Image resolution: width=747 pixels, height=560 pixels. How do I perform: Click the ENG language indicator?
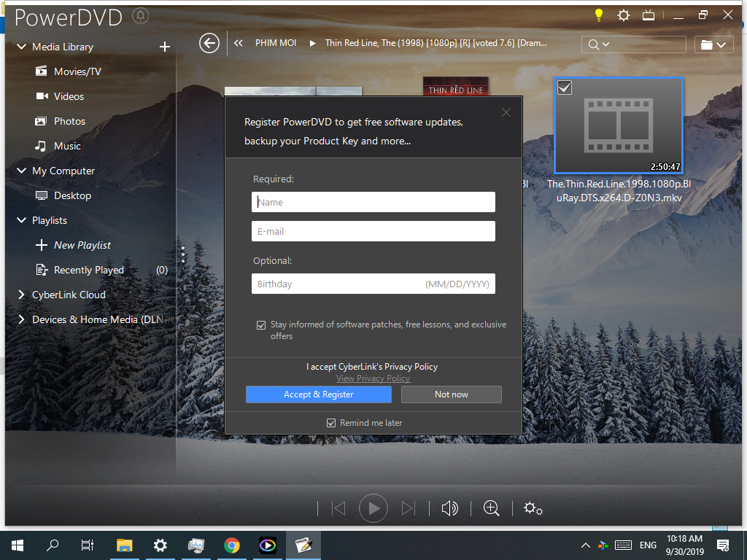(648, 545)
